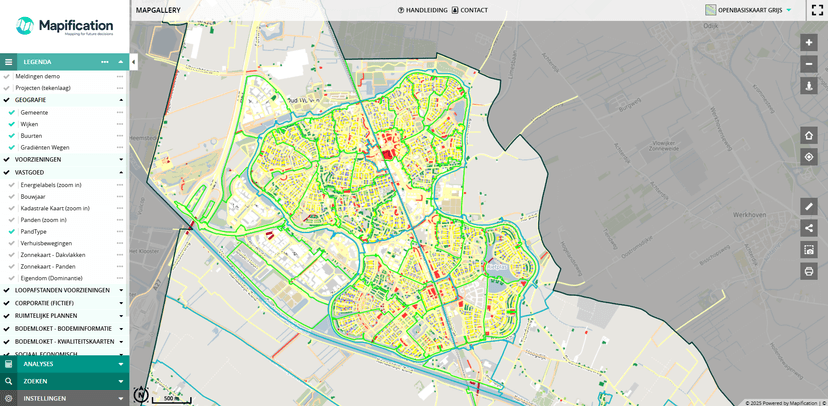Click the north arrow compass
Image resolution: width=828 pixels, height=406 pixels.
140,394
